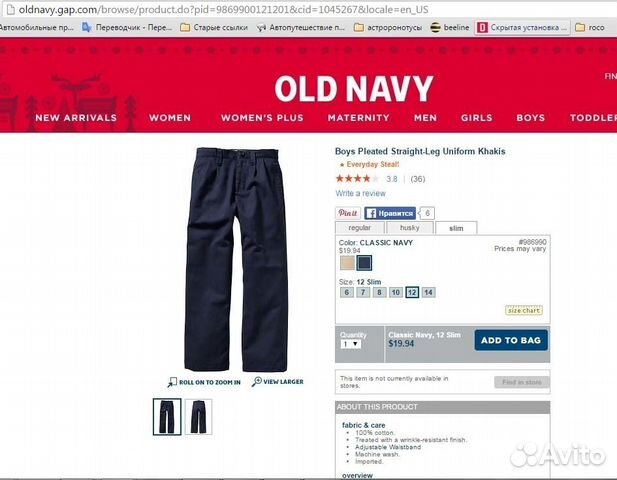Open the Переводчик bookmark
This screenshot has height=480, width=617.
tap(127, 27)
